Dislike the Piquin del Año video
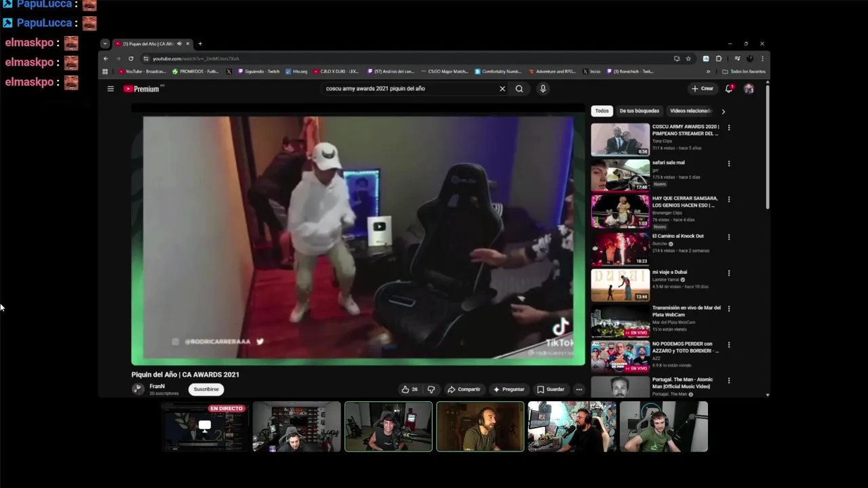This screenshot has width=868, height=488. click(431, 389)
